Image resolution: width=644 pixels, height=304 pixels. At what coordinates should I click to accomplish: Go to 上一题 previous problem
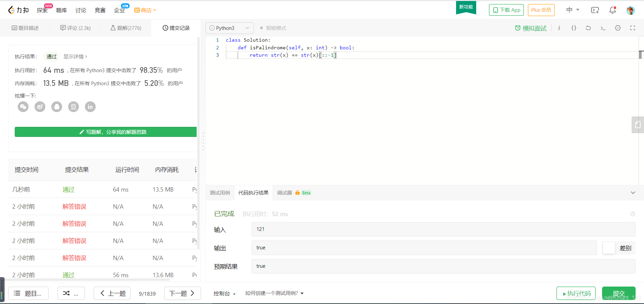[112, 293]
